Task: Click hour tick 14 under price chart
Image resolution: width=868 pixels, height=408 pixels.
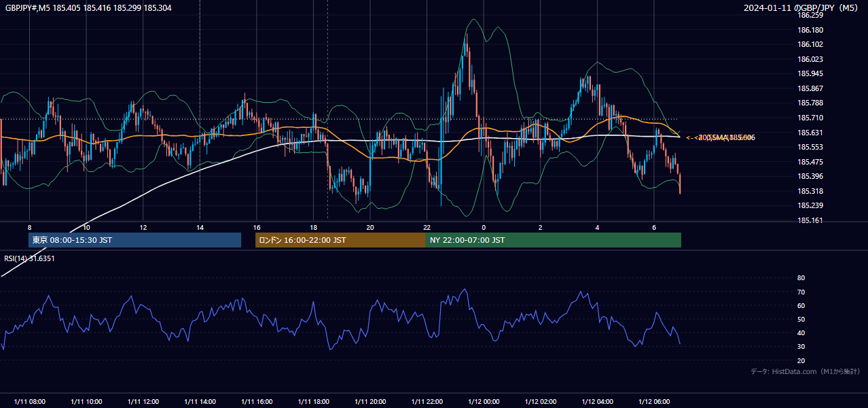Action: (x=200, y=227)
